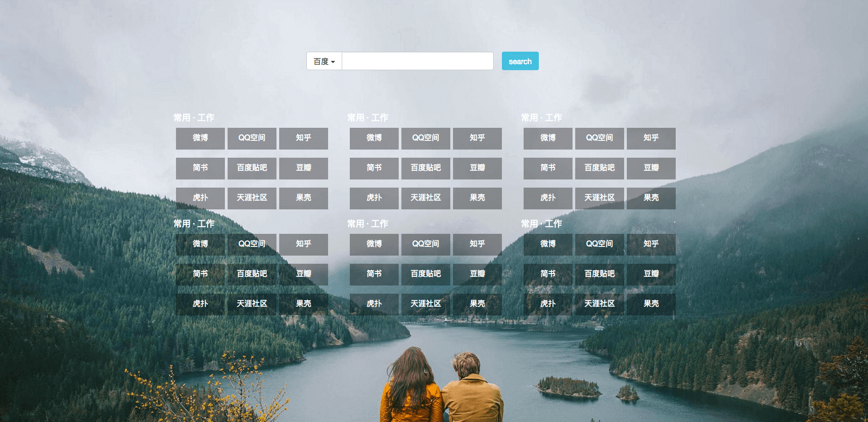Select 微博 in the top-middle group
868x422 pixels.
click(x=374, y=139)
